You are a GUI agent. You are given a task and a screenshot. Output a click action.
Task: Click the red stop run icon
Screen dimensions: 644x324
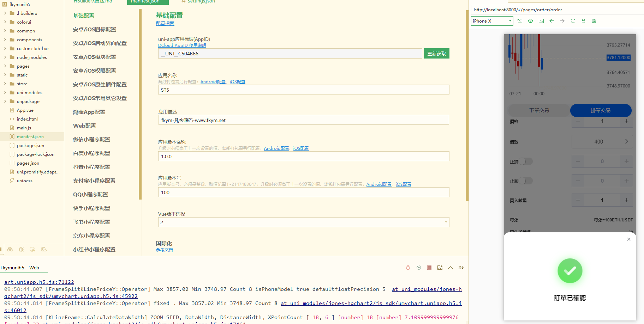click(429, 268)
